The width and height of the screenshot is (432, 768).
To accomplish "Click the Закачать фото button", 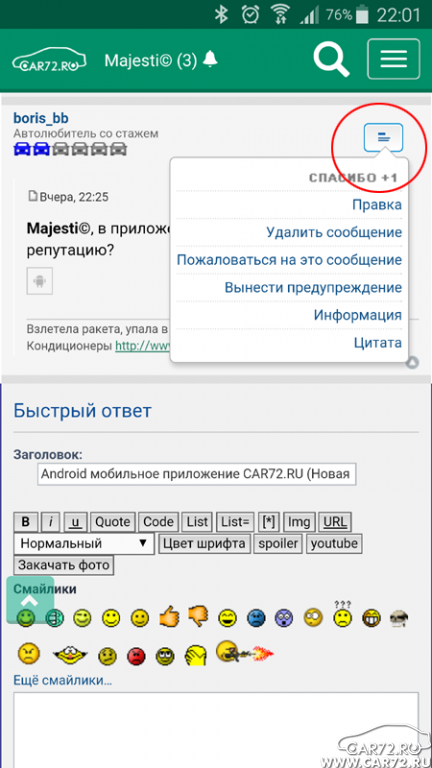I will coord(64,565).
